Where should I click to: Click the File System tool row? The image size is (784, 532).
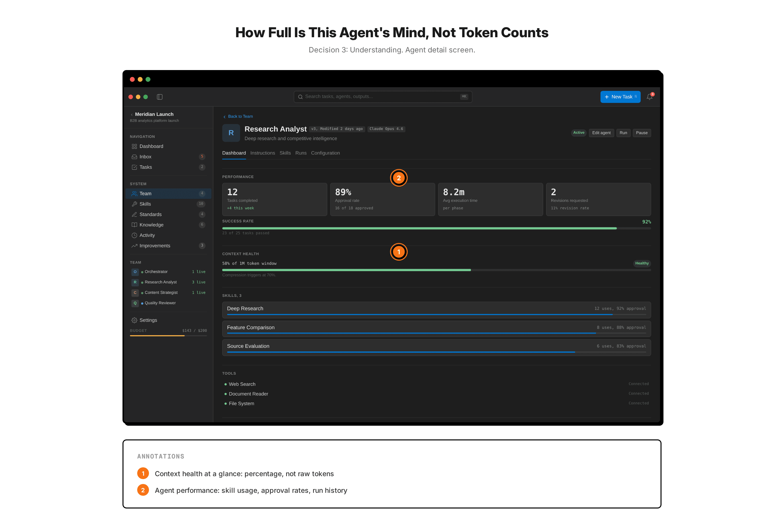(x=436, y=403)
